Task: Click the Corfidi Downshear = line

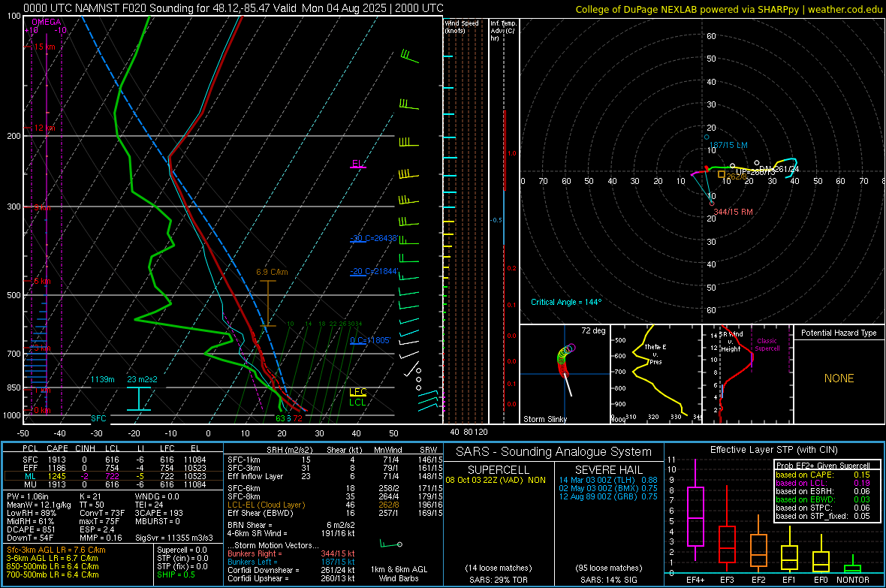Action: (x=291, y=570)
